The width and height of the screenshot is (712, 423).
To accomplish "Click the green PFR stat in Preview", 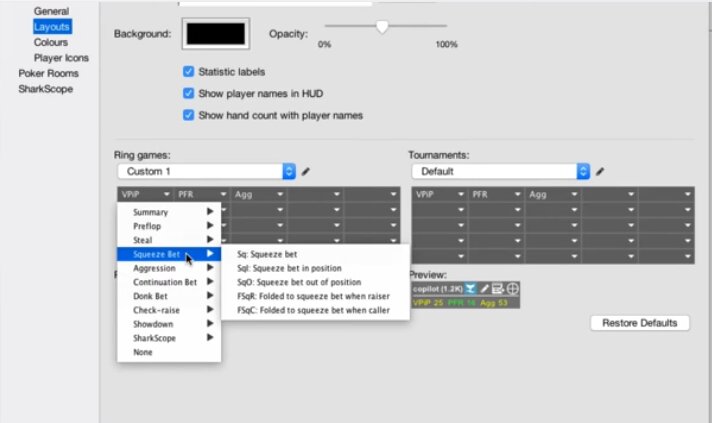I will [461, 303].
